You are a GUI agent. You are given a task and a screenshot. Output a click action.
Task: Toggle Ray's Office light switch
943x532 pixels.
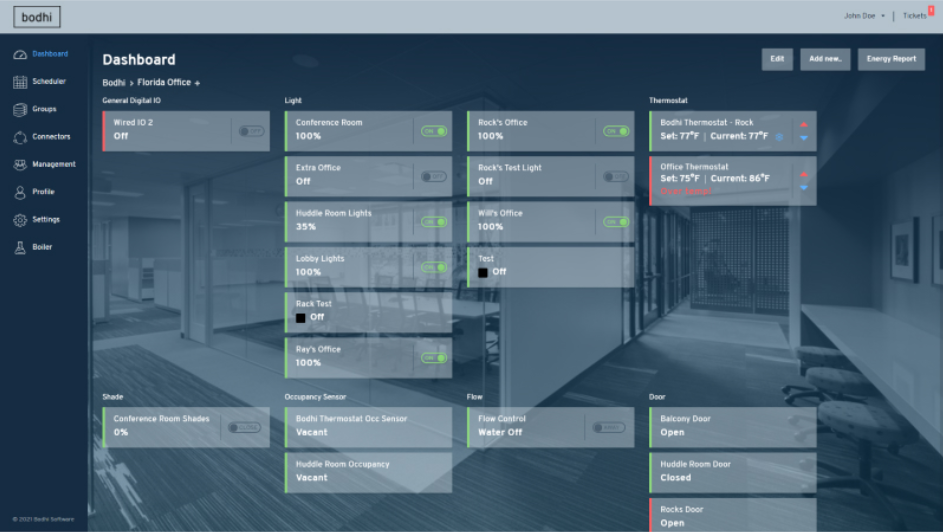pyautogui.click(x=434, y=358)
